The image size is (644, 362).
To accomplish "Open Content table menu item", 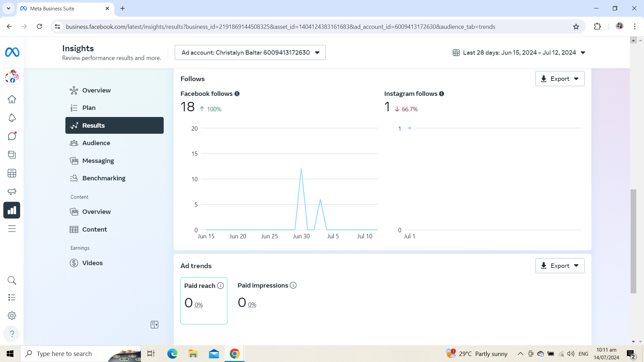I will pos(114,229).
